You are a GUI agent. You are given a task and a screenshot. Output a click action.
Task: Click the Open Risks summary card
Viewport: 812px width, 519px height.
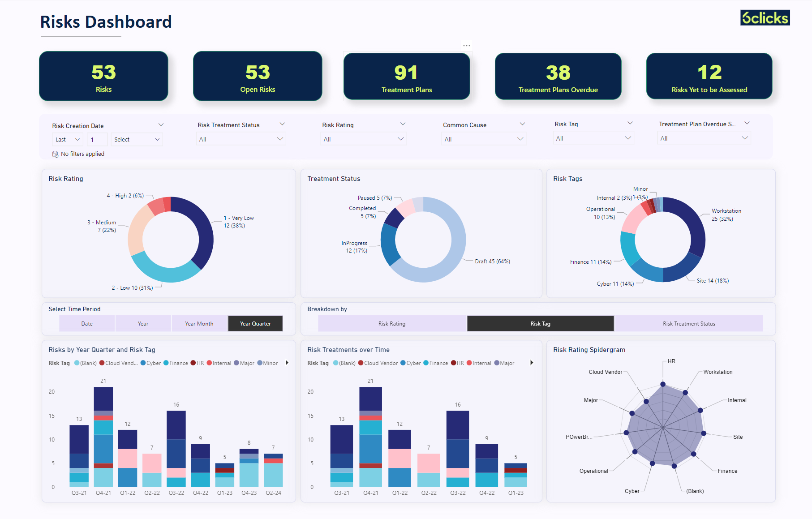257,76
